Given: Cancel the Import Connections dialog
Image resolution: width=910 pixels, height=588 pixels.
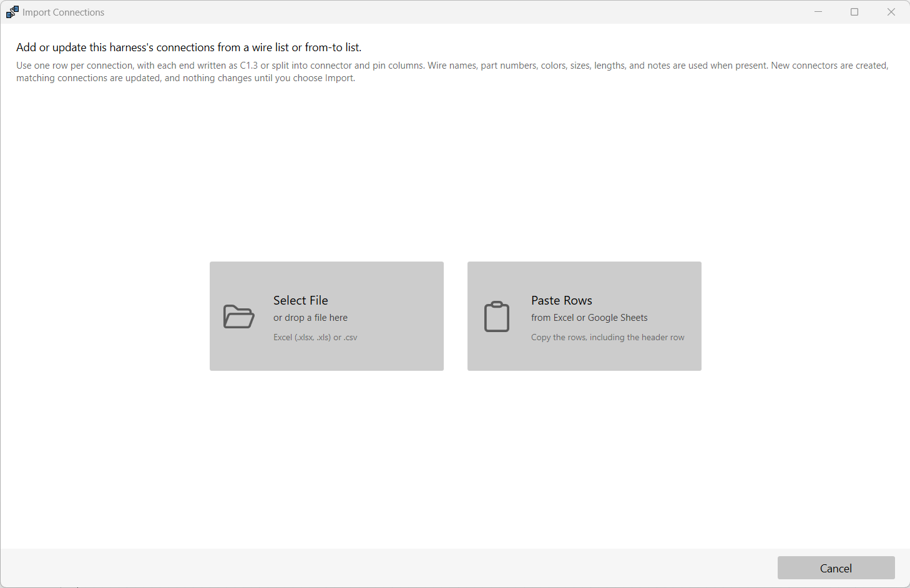Looking at the screenshot, I should tap(836, 568).
